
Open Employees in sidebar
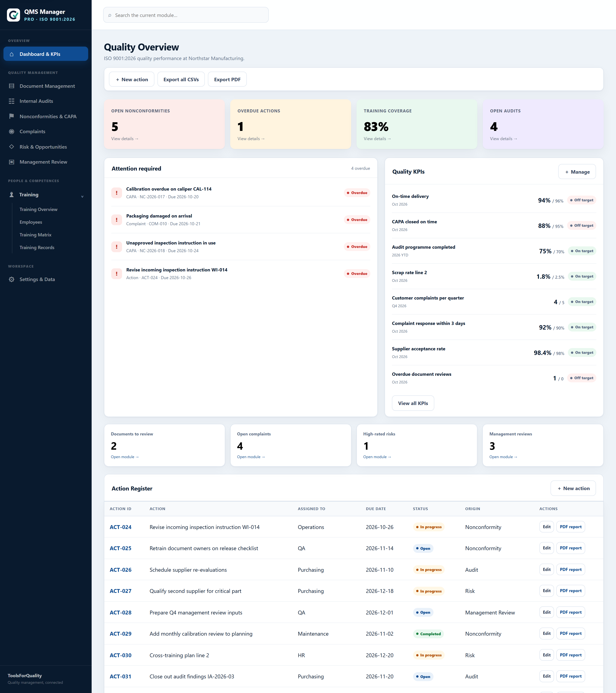pos(31,222)
